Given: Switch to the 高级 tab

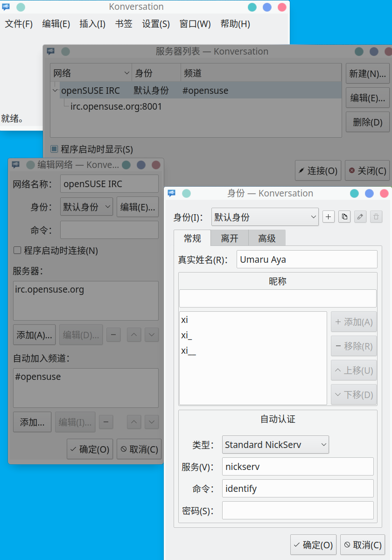Looking at the screenshot, I should coord(267,238).
